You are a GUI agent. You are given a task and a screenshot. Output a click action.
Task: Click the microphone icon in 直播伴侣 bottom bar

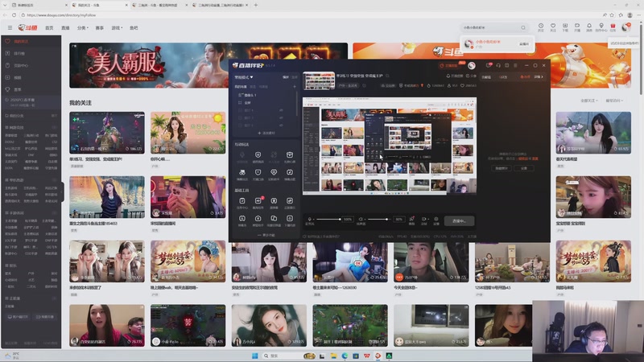pos(309,220)
